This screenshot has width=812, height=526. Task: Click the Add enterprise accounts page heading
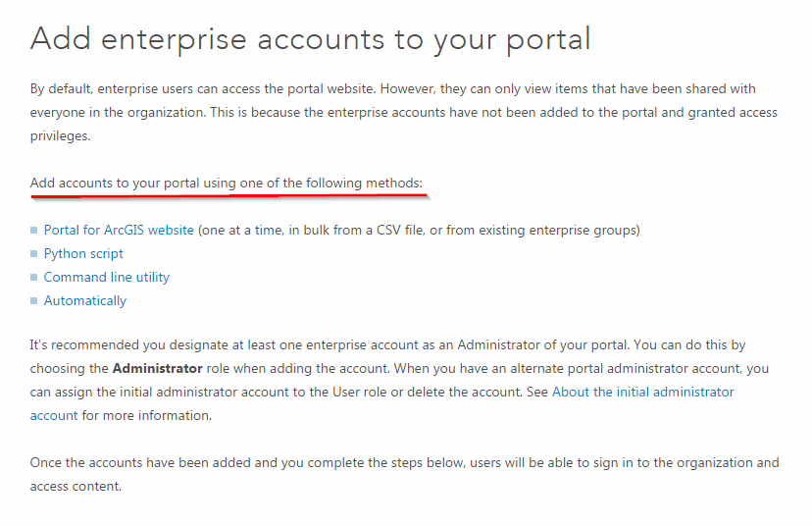pos(310,39)
